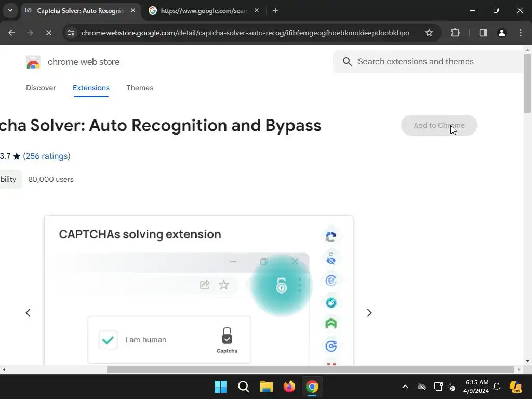Open the network display tray icon
Image resolution: width=532 pixels, height=399 pixels.
pos(438,387)
